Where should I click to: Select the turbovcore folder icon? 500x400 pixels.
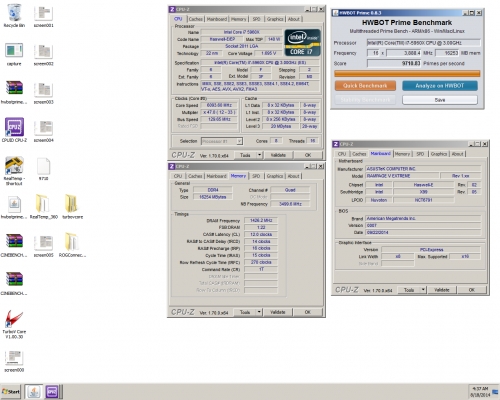(72, 203)
